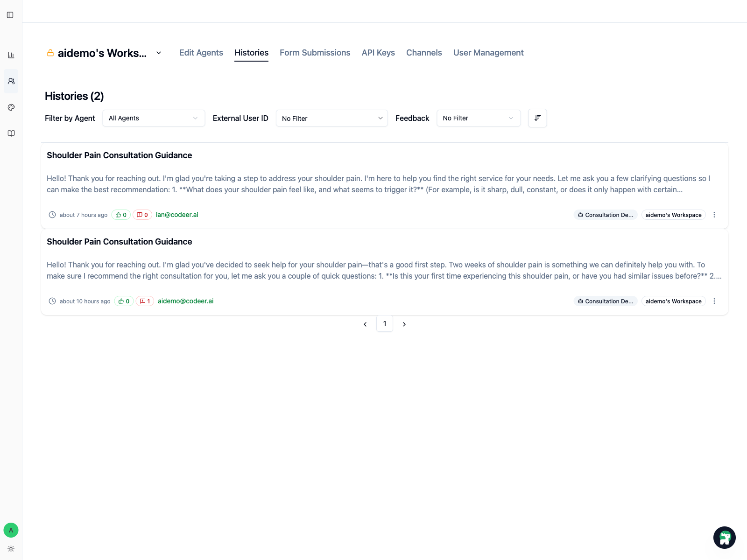Open the chatbot widget icon
Viewport: 747px width, 560px height.
coord(724,538)
